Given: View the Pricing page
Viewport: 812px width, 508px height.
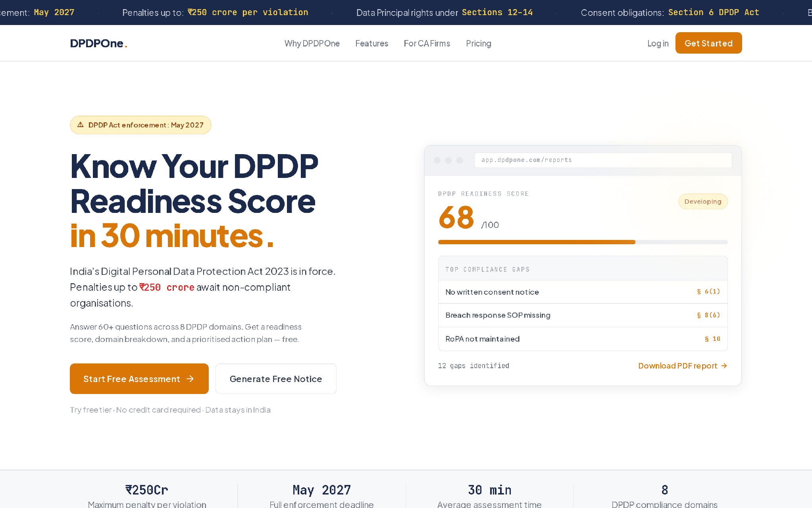Looking at the screenshot, I should tap(479, 43).
